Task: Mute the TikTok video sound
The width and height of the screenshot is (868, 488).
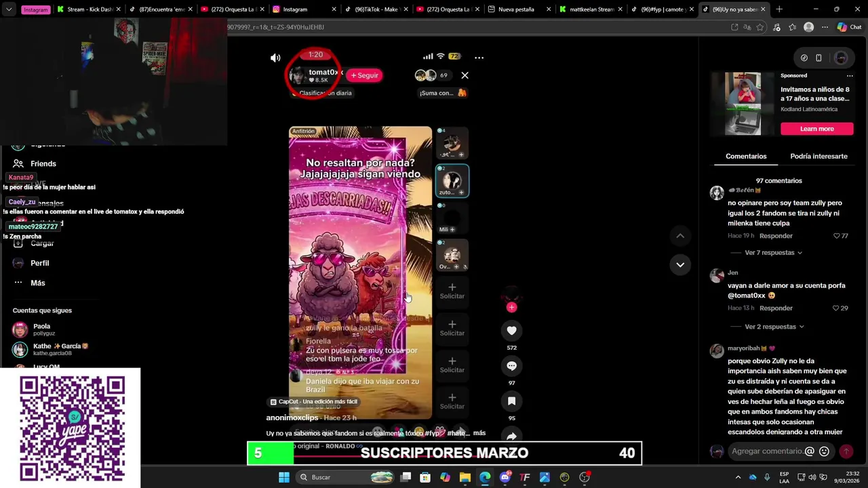Action: click(x=275, y=58)
